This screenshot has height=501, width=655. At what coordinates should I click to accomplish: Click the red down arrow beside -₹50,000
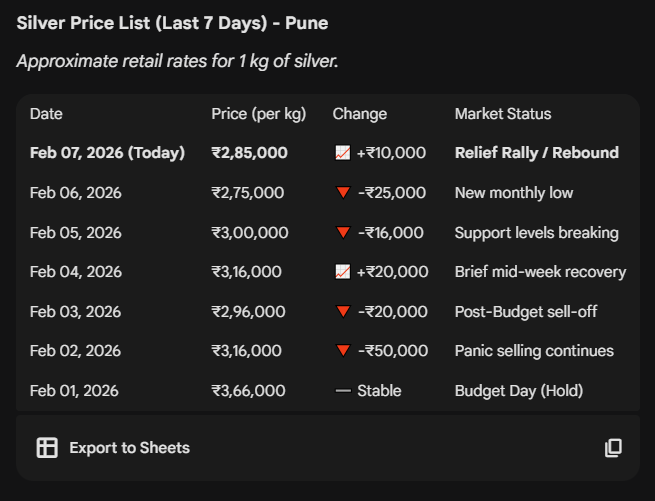342,351
